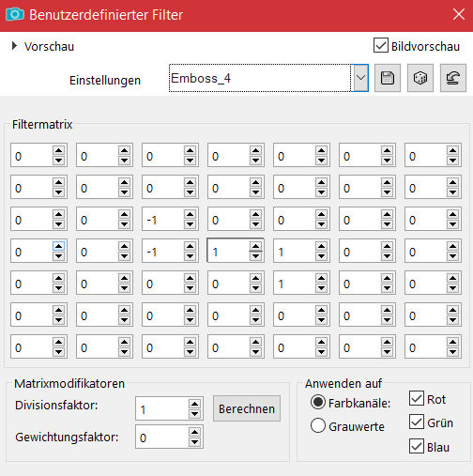
Task: Reset to default with the curved arrow icon
Action: click(453, 78)
